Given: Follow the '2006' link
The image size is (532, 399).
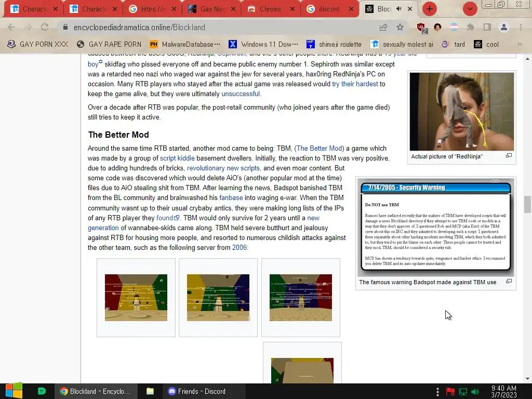Looking at the screenshot, I should point(239,247).
